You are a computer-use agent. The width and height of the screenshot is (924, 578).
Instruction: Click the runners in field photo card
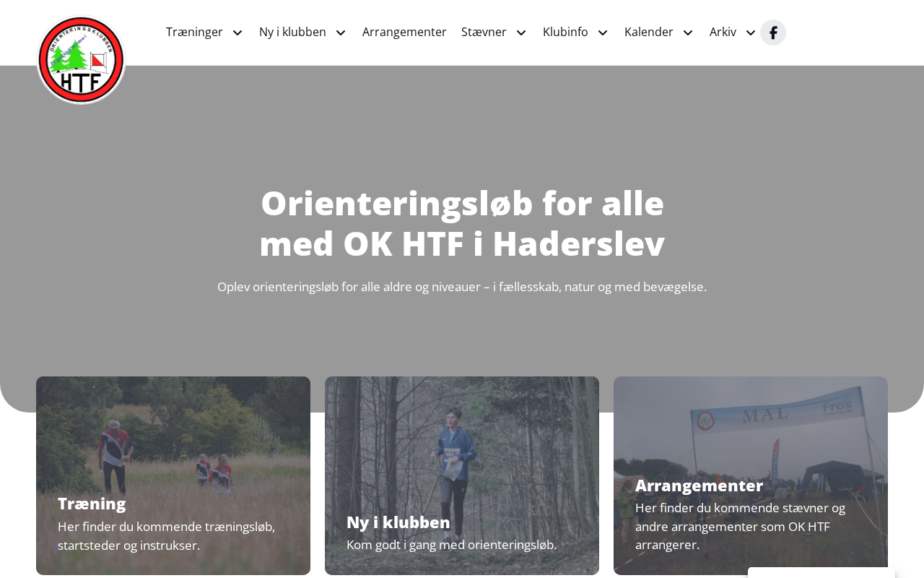pos(173,475)
